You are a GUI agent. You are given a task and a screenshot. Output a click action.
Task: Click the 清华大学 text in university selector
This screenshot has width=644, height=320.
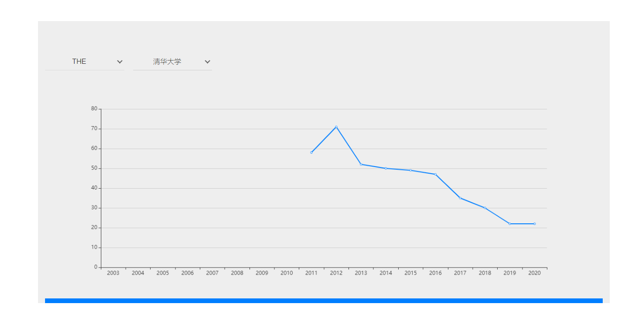(x=167, y=61)
